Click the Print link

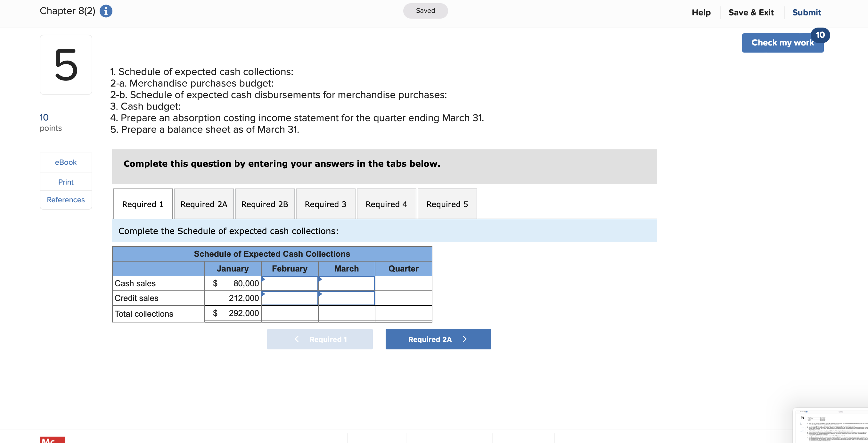click(66, 182)
